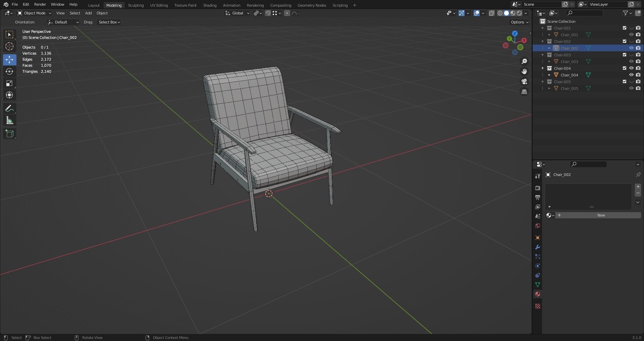Remove material slot with minus button

tap(638, 193)
